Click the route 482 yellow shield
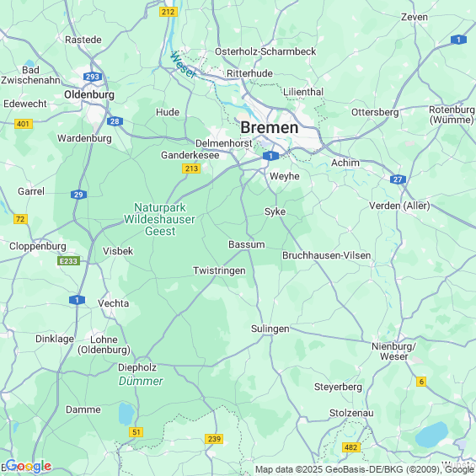The image size is (476, 476). (x=351, y=447)
